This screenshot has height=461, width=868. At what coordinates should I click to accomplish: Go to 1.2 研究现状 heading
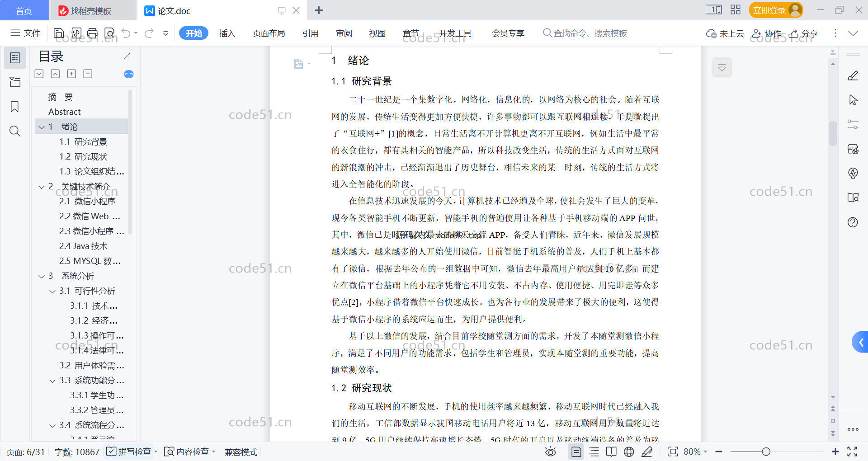click(83, 157)
